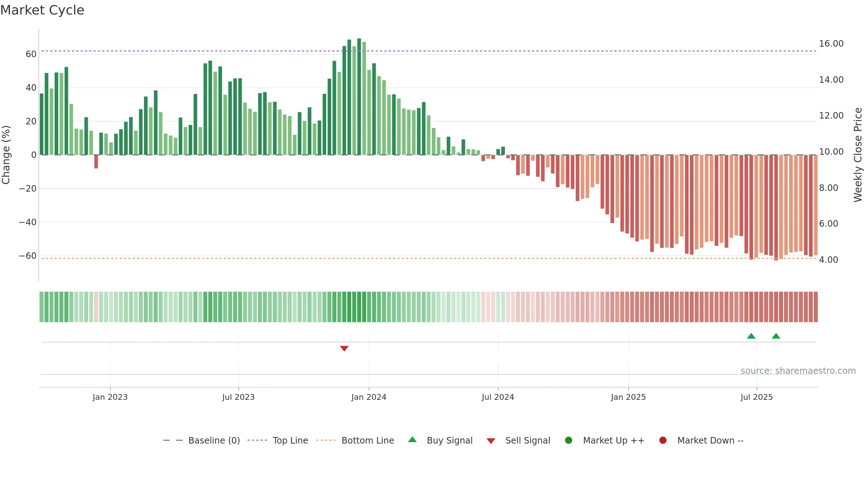This screenshot has width=868, height=488.
Task: Click the −40 tick on left axis
Action: pos(27,222)
